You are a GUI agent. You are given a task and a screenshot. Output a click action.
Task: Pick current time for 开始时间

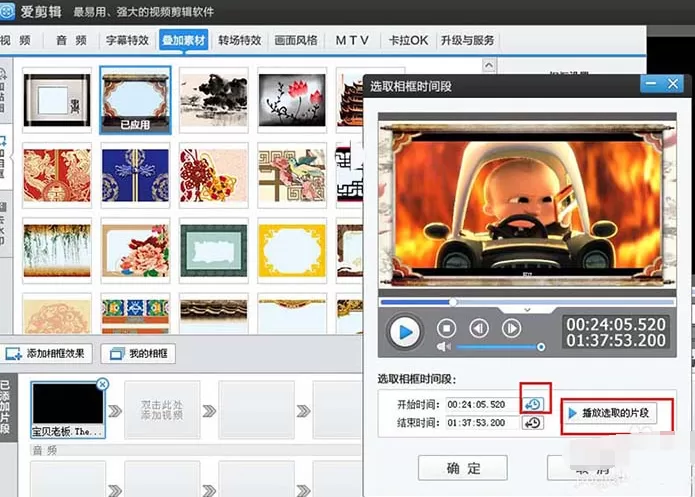[532, 404]
